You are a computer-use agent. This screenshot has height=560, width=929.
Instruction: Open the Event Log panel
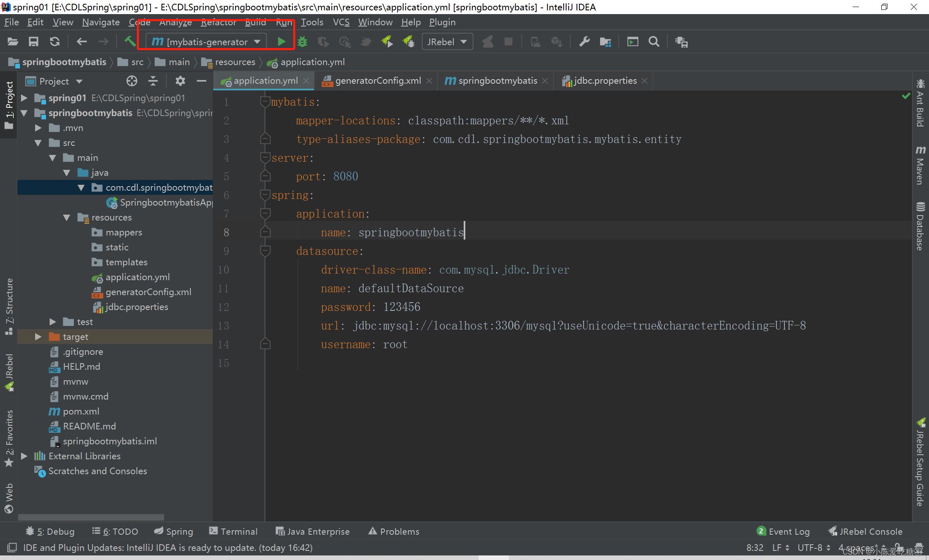coord(783,531)
